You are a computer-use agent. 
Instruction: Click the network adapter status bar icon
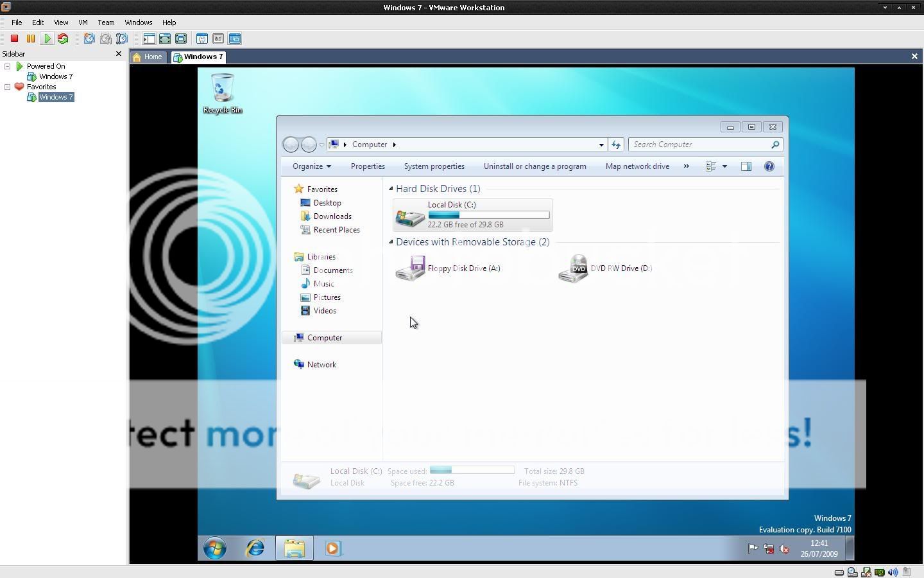tap(879, 572)
